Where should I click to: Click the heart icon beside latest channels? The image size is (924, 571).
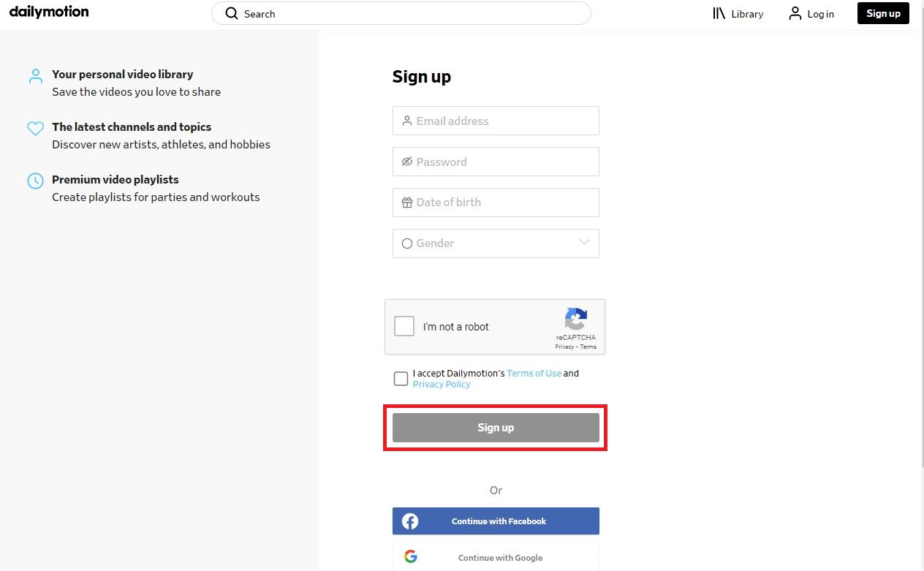(x=35, y=129)
